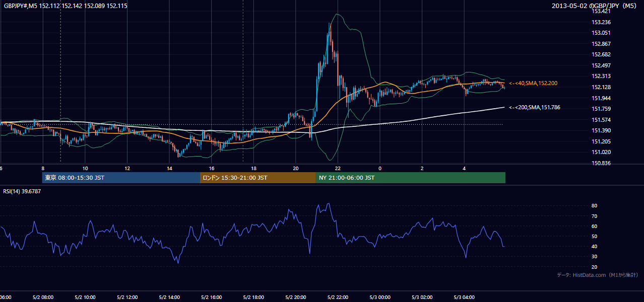
Task: Click the 40 SMA 152.200 label
Action: point(533,83)
